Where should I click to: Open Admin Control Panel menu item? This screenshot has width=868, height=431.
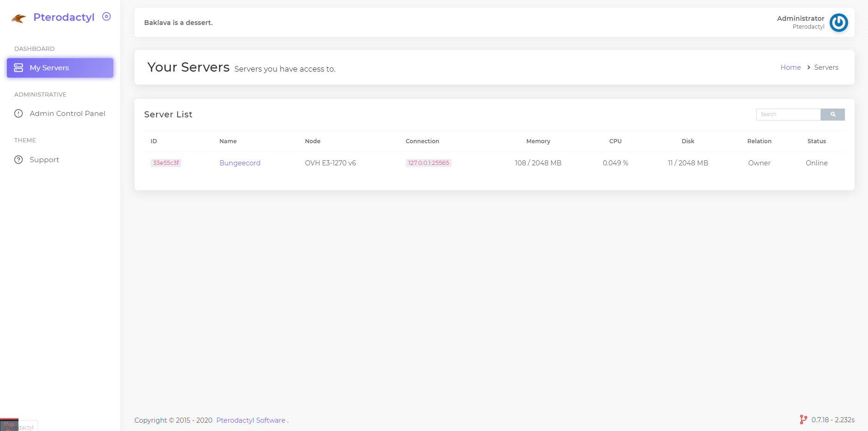(x=67, y=114)
